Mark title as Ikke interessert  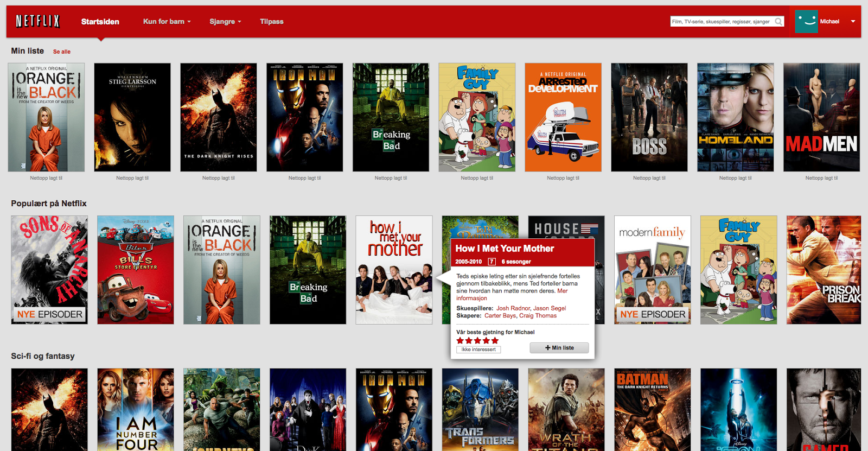click(478, 350)
